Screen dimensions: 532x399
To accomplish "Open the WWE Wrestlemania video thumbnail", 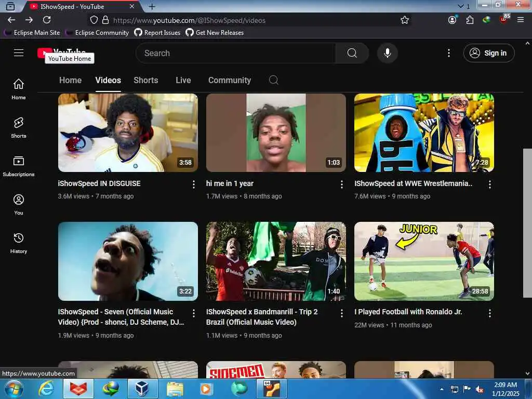I will coord(424,132).
